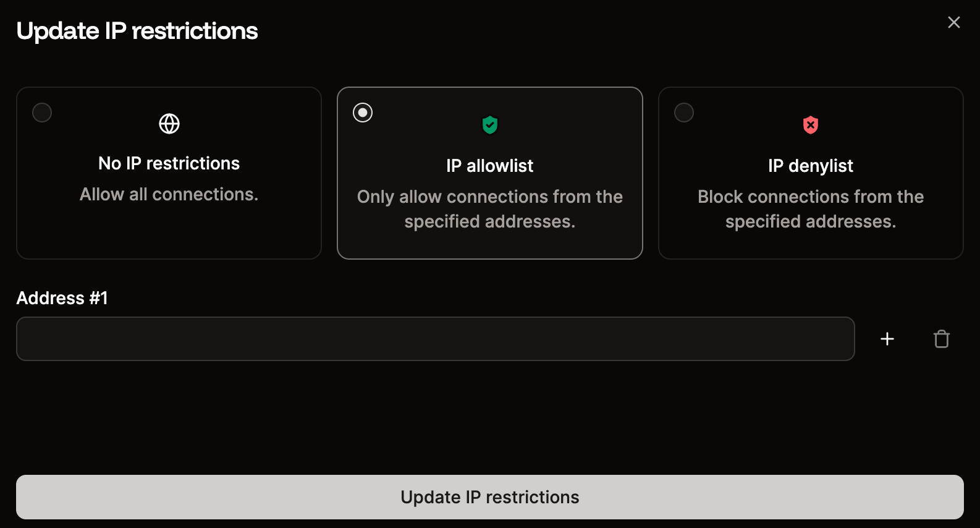
Task: Click the globe icon above No IP restrictions
Action: 169,124
